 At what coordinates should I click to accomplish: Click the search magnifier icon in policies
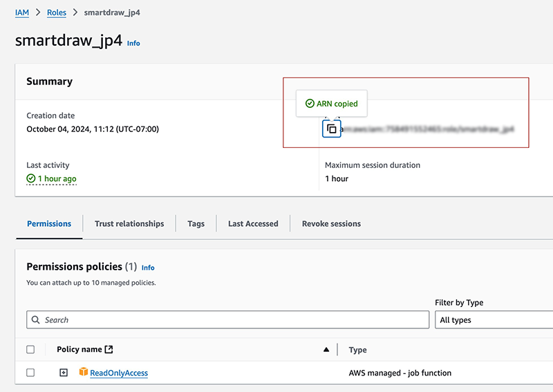coord(35,319)
